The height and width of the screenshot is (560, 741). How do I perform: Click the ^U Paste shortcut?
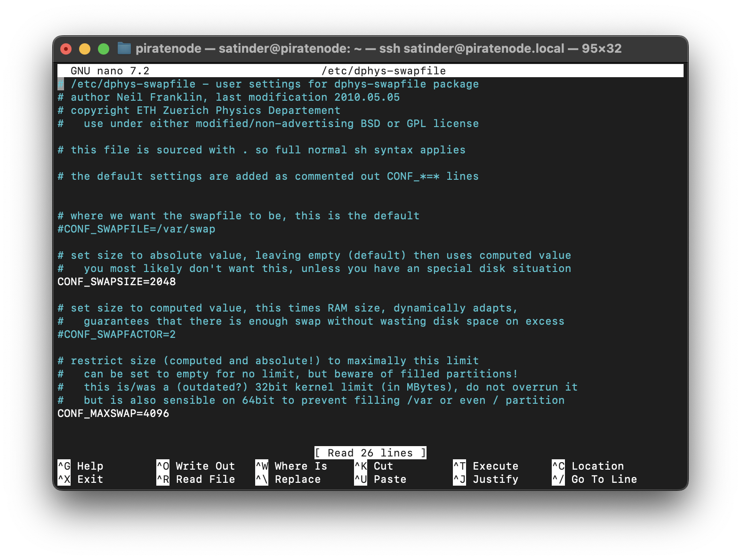pyautogui.click(x=380, y=479)
